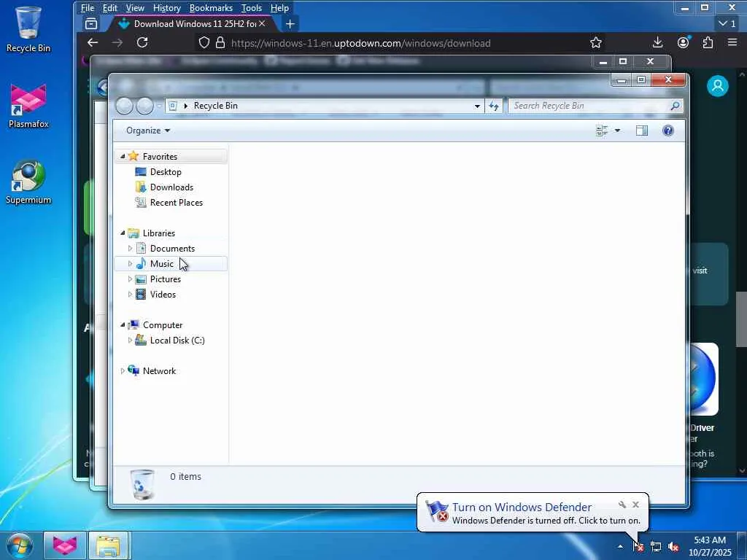Open browser downloads panel
Screen dimensions: 747x560
[x=657, y=42]
